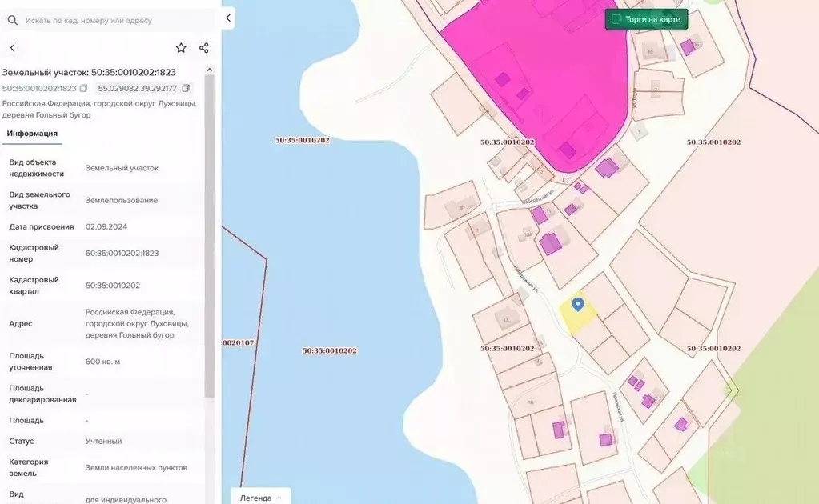Enable the Торги на карте checkbox
Image resolution: width=819 pixels, height=504 pixels.
pyautogui.click(x=616, y=19)
